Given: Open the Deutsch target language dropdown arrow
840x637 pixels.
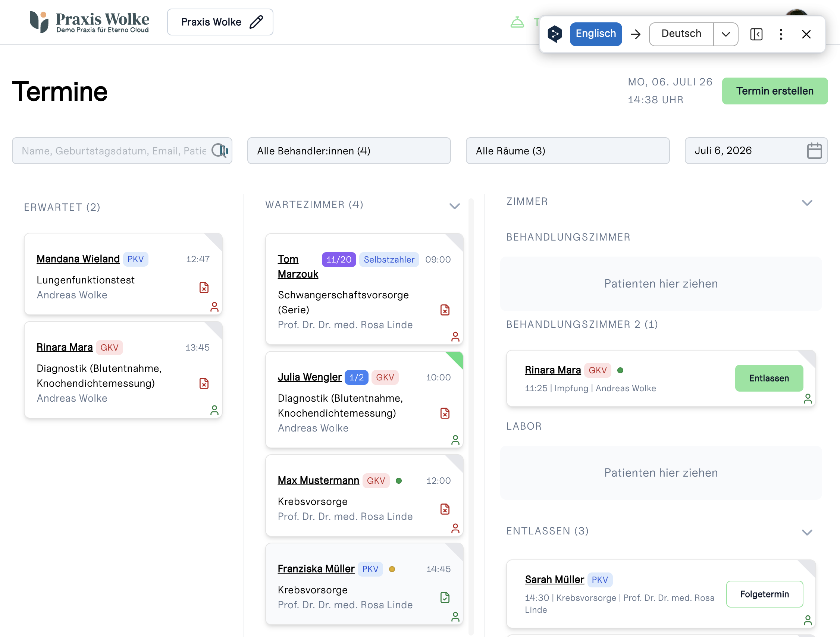Looking at the screenshot, I should click(725, 34).
